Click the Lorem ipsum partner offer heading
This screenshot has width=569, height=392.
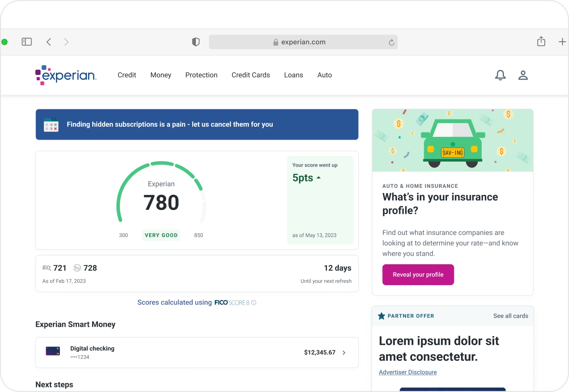tap(439, 349)
